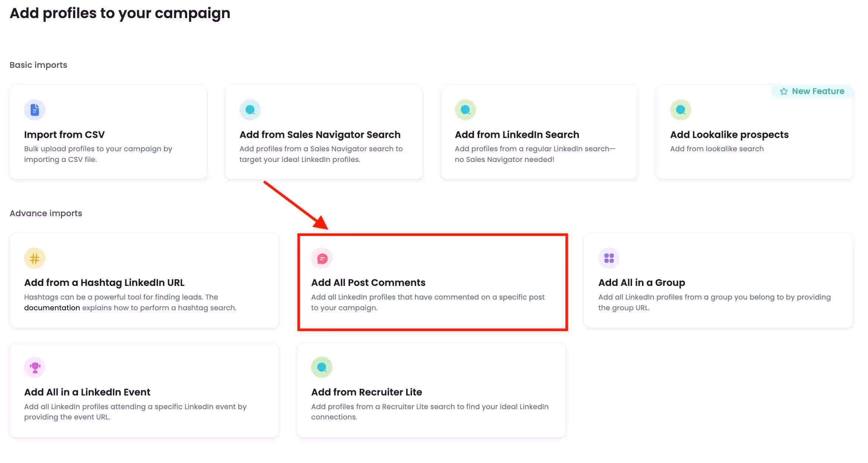The height and width of the screenshot is (463, 868).
Task: Select the hashtag icon above Hashtag LinkedIn URL
Action: tap(34, 258)
